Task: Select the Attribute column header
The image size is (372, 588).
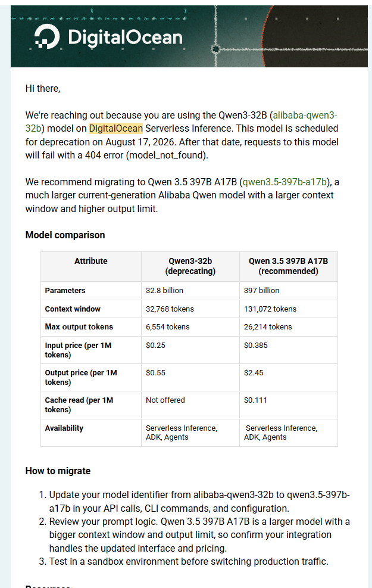Action: pos(91,261)
